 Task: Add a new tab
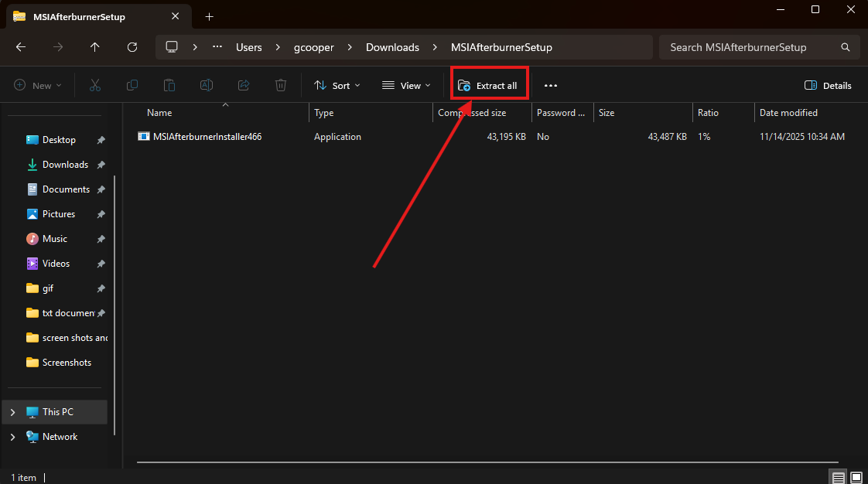pyautogui.click(x=209, y=16)
